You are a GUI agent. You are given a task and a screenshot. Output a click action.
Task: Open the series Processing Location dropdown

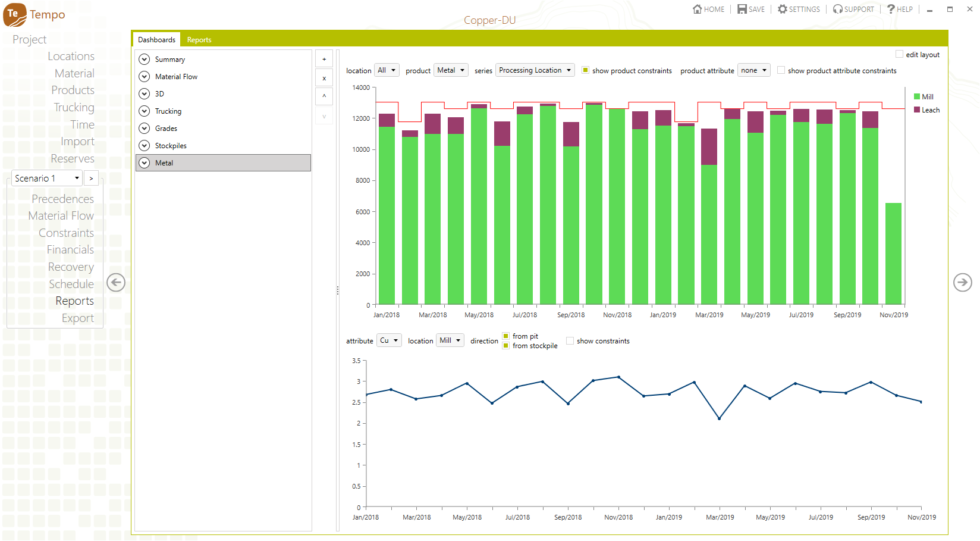click(535, 70)
